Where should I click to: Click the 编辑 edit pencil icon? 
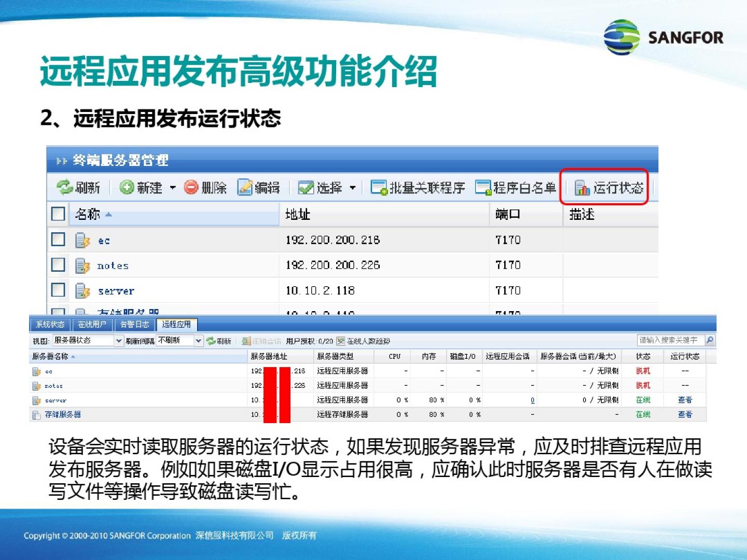click(x=245, y=187)
